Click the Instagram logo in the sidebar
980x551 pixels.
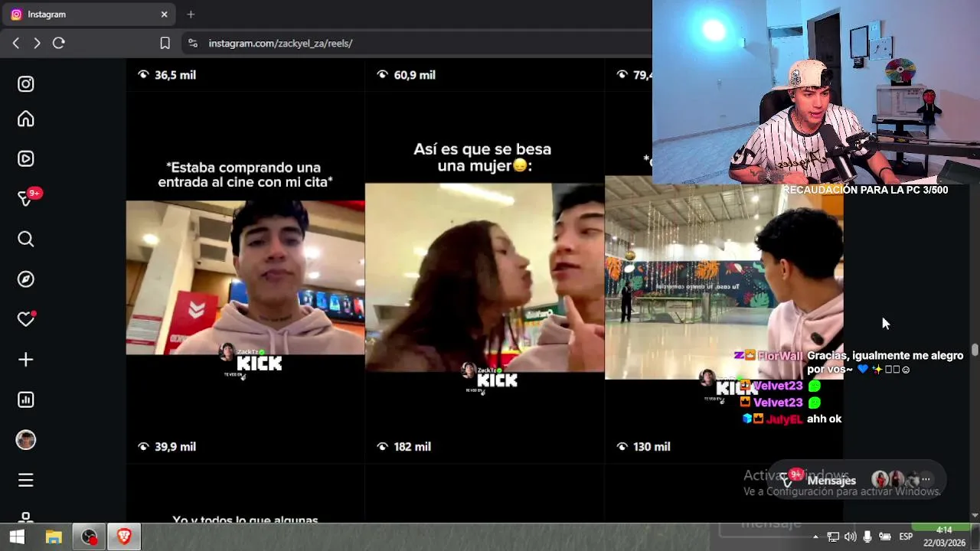(x=26, y=84)
